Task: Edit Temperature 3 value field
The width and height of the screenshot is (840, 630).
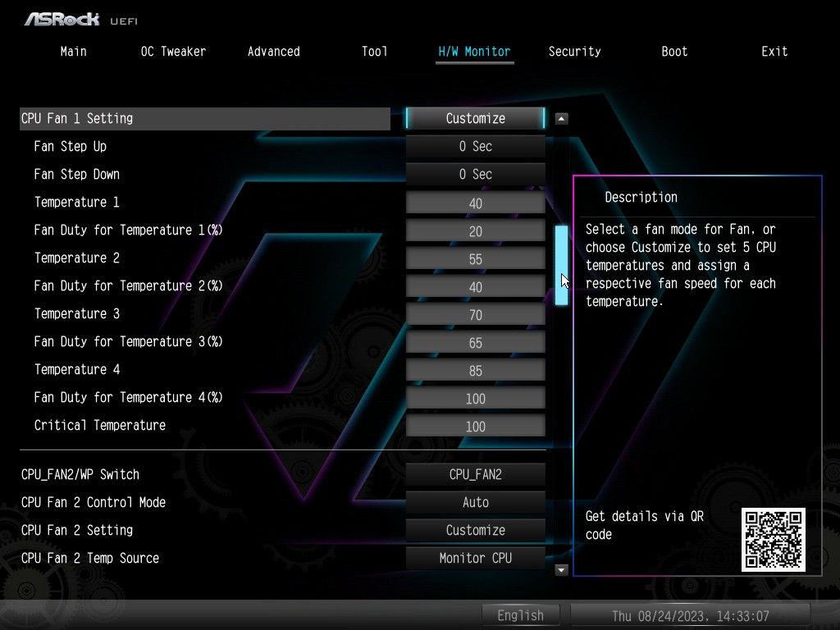Action: [x=476, y=314]
